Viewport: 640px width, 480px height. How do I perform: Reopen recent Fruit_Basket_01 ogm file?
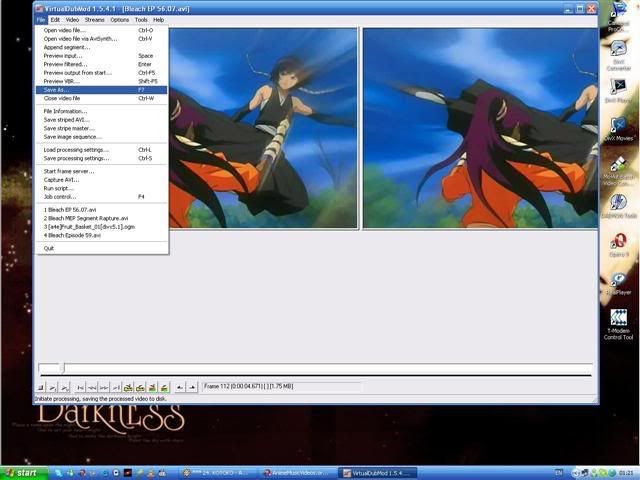(102, 227)
